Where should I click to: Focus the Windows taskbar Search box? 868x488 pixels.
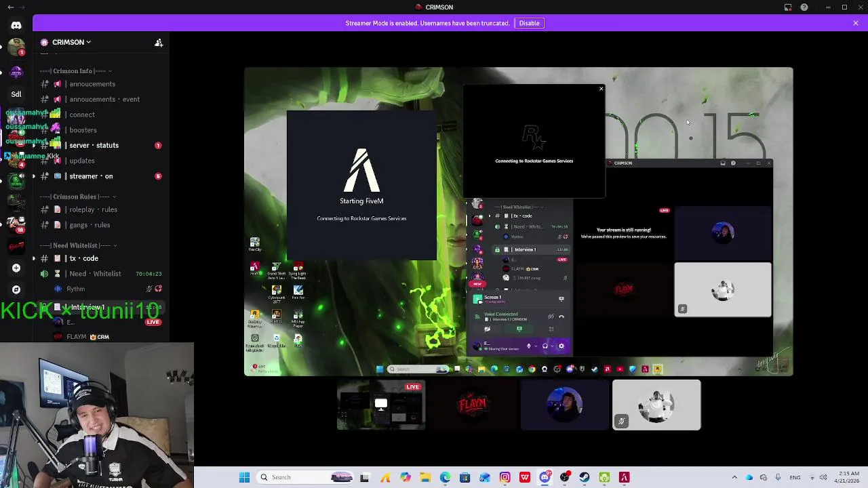point(306,477)
